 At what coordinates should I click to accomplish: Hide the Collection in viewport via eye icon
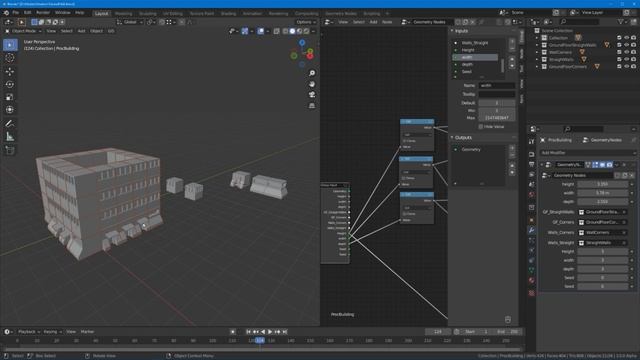point(627,38)
